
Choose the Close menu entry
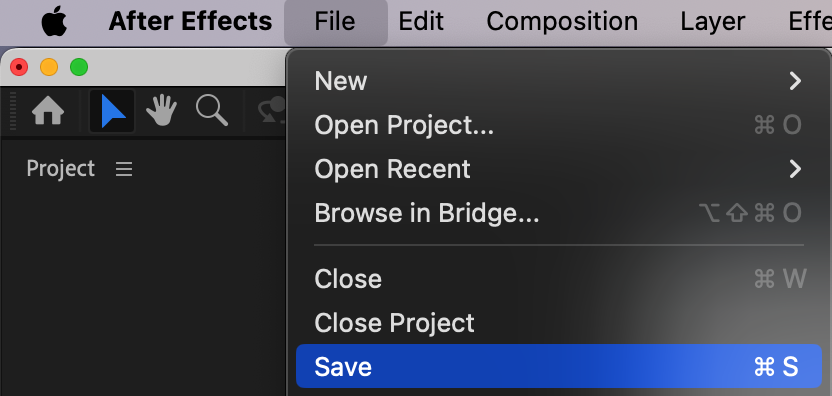559,279
